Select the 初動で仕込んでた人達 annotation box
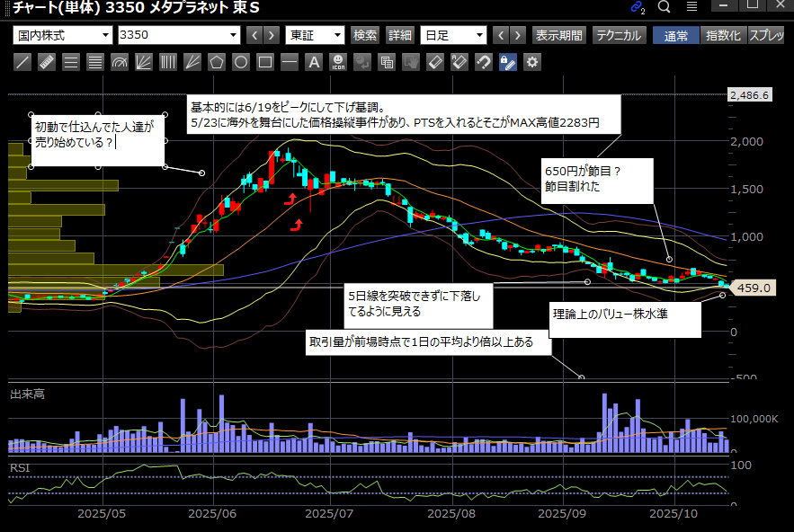Viewport: 794px width, 532px height. coord(98,141)
